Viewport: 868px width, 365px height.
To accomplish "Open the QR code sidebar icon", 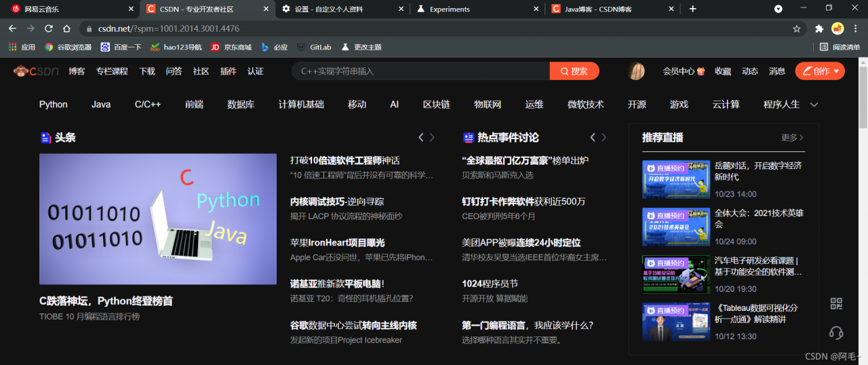I will [x=836, y=304].
